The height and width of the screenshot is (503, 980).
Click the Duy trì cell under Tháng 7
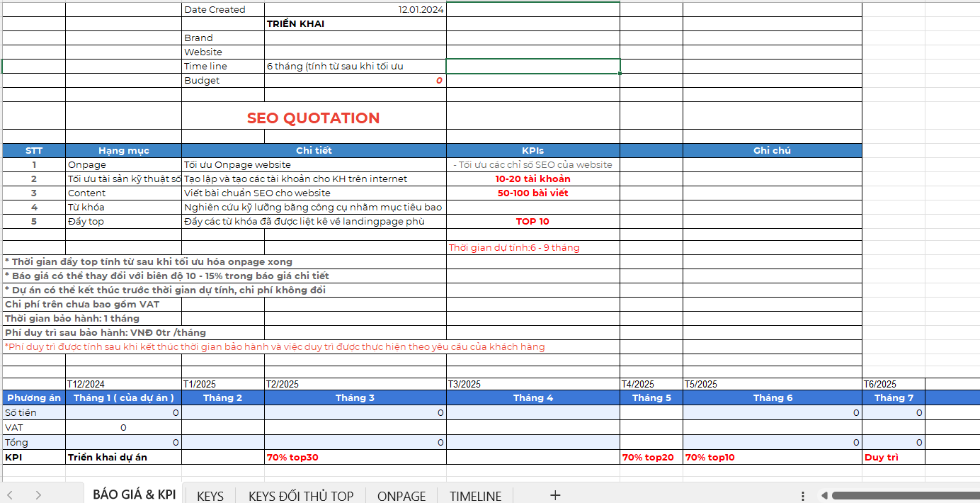tap(893, 457)
